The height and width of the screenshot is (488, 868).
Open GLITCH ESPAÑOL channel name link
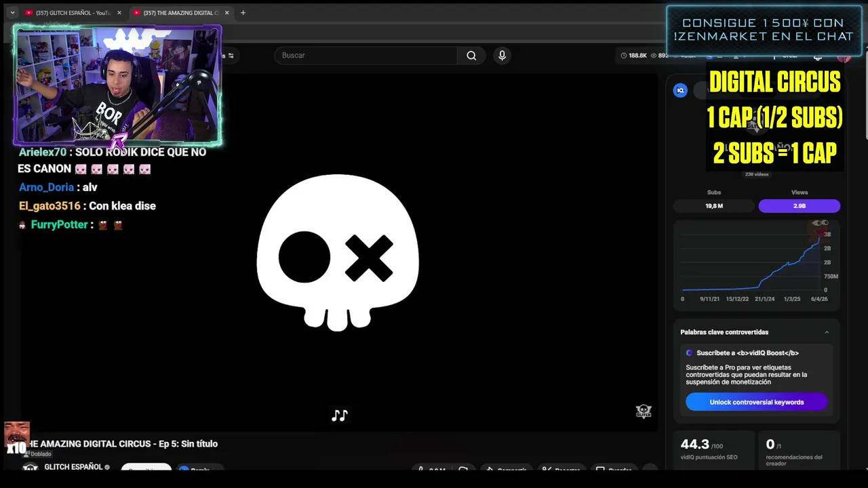point(73,467)
